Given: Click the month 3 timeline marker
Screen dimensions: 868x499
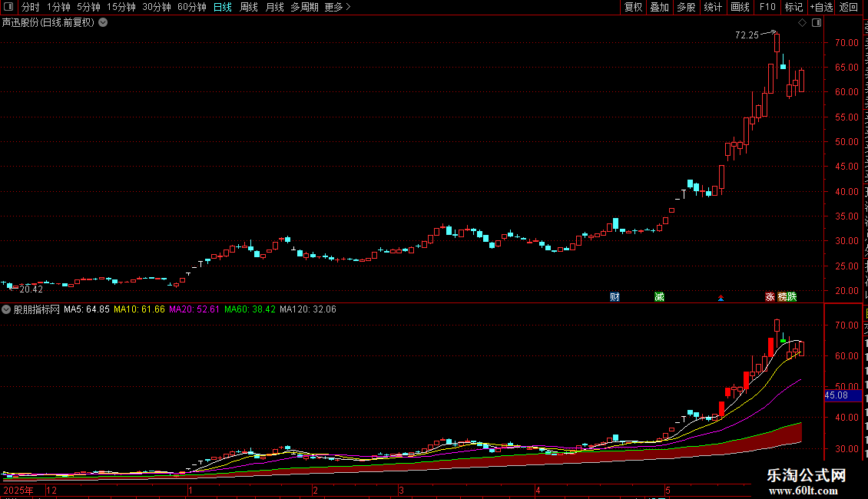Looking at the screenshot, I should tap(401, 491).
